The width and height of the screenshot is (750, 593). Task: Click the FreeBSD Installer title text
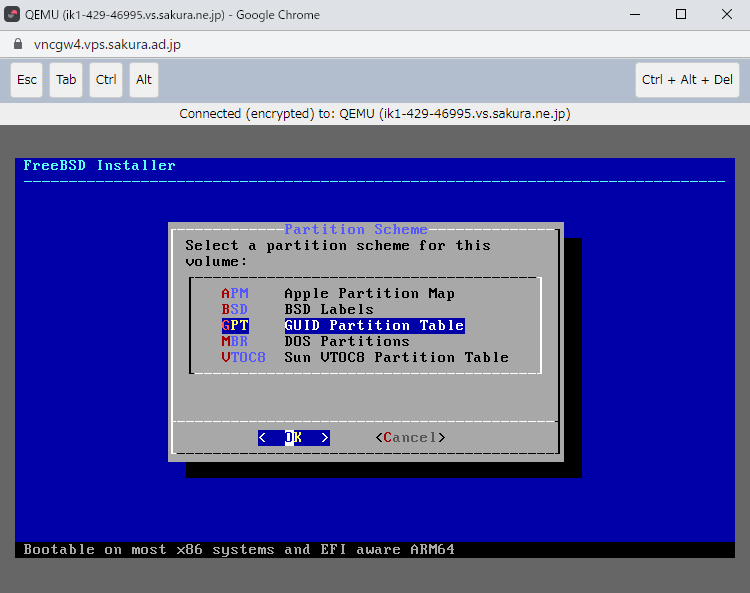pyautogui.click(x=99, y=166)
